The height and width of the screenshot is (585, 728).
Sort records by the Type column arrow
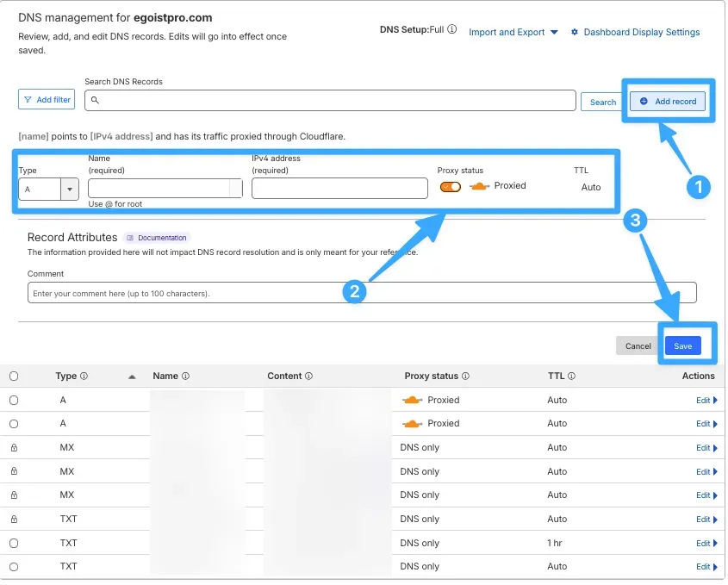(132, 377)
